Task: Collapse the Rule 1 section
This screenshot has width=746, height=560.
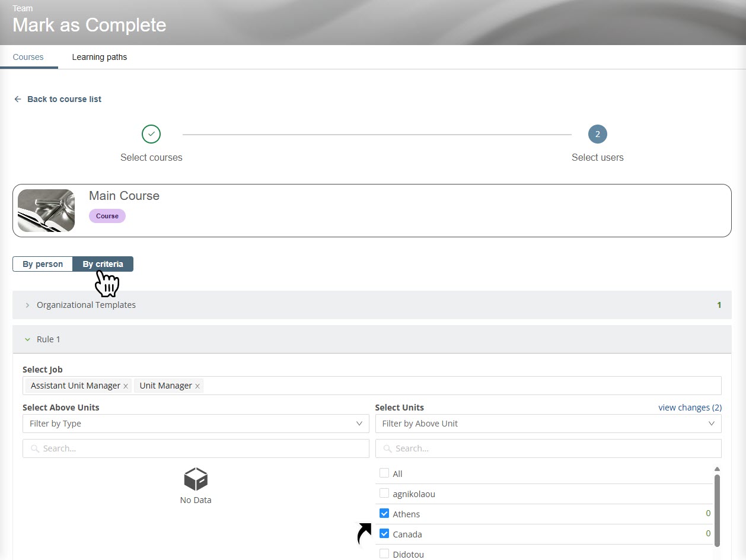Action: (27, 339)
